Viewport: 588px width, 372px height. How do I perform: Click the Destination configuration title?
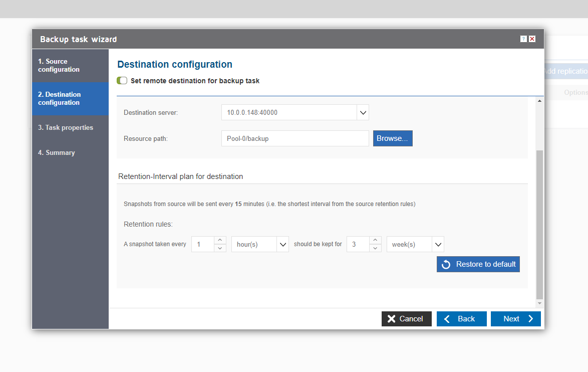[x=175, y=65]
